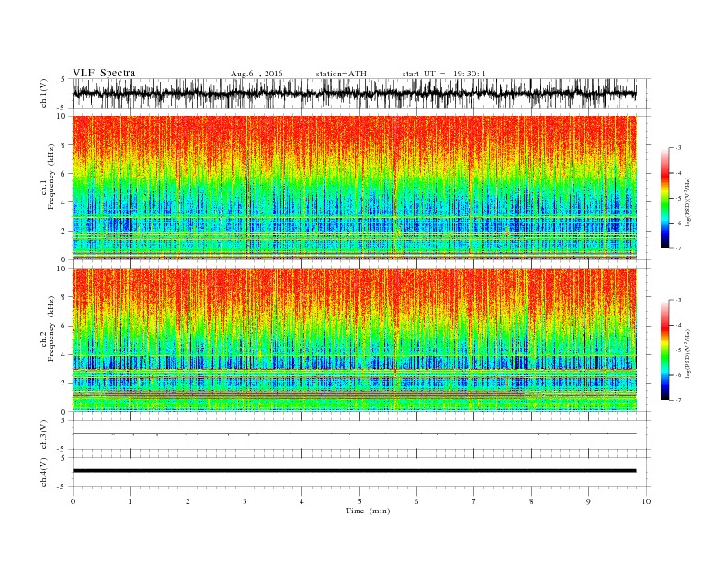Click the ch.1 spectrogram PSD color bar

(665, 198)
